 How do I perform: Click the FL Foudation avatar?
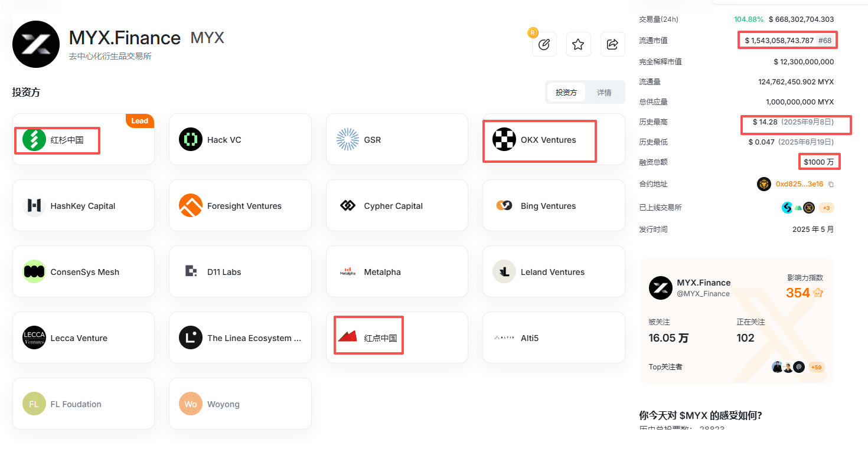(34, 404)
